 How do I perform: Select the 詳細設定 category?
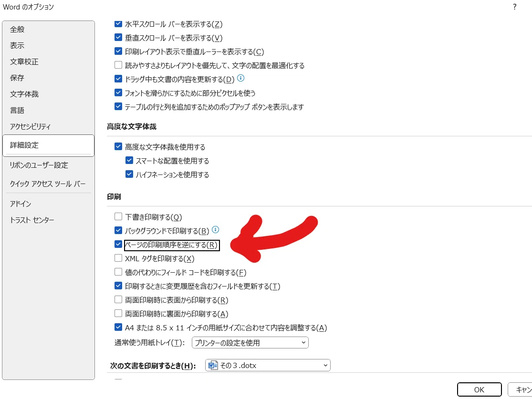coord(48,145)
